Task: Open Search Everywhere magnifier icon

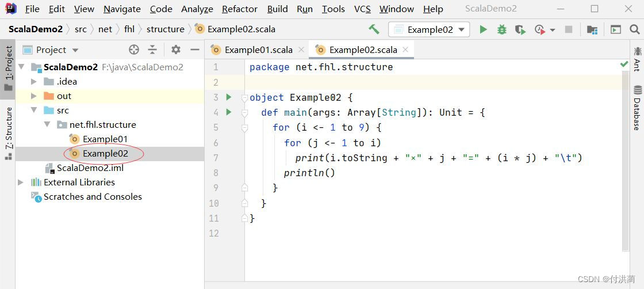Action: 635,29
